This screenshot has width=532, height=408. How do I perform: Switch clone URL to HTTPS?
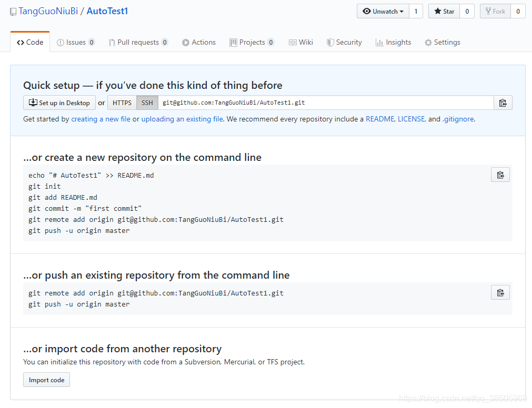pyautogui.click(x=122, y=103)
